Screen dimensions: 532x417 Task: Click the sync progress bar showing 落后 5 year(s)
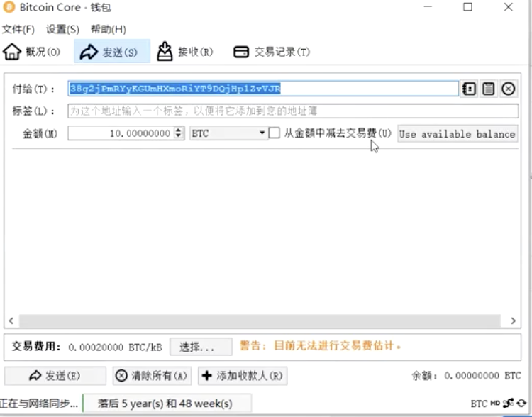[167, 404]
